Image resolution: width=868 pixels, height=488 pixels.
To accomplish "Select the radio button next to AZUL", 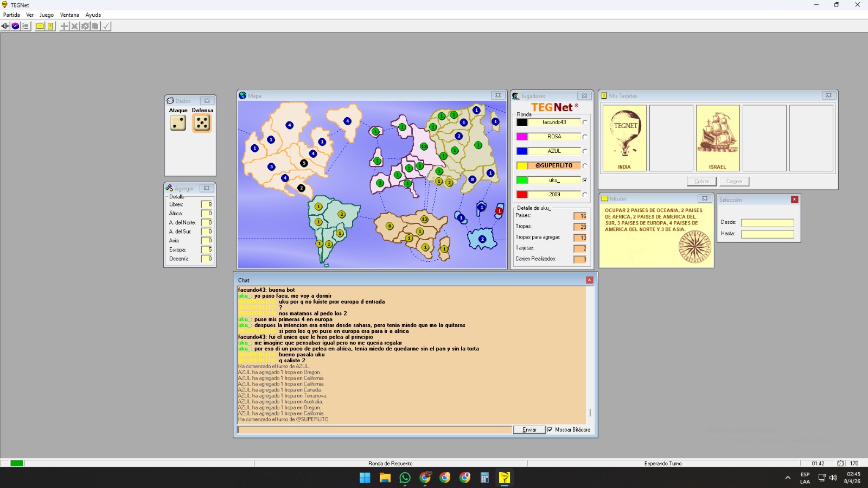I will coord(585,151).
